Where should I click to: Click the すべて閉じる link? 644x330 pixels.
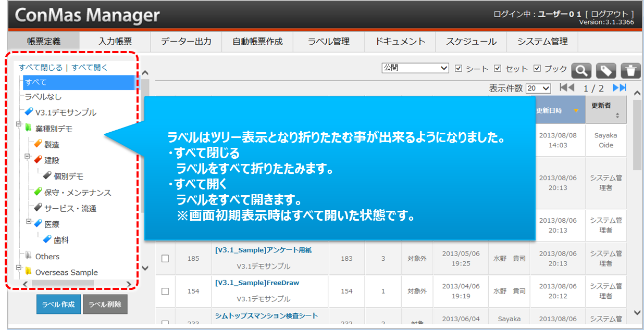(x=40, y=67)
